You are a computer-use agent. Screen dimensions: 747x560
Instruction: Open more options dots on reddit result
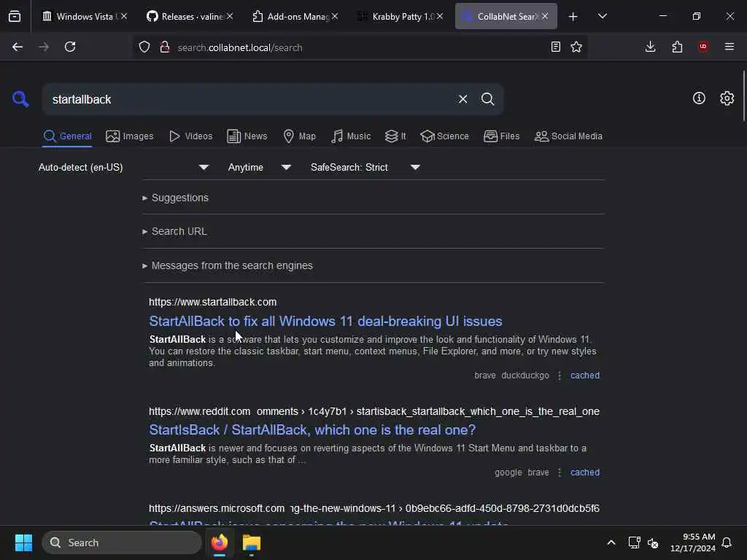[x=560, y=472]
